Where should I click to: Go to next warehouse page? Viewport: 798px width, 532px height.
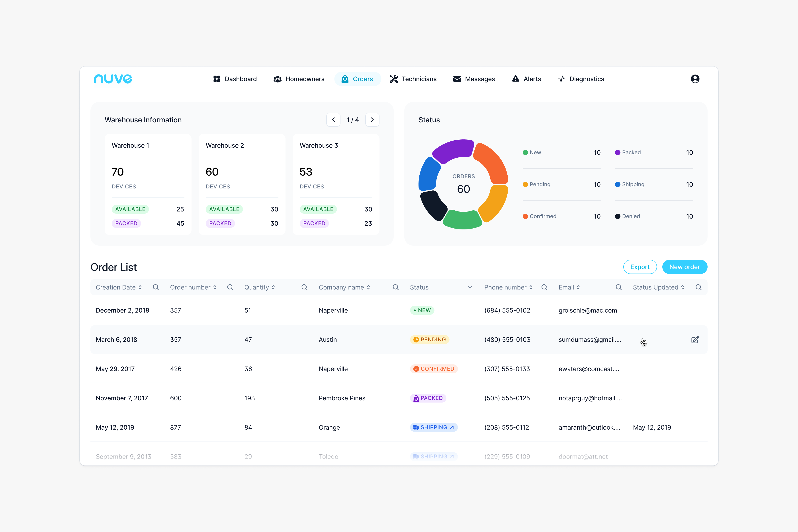click(x=372, y=120)
